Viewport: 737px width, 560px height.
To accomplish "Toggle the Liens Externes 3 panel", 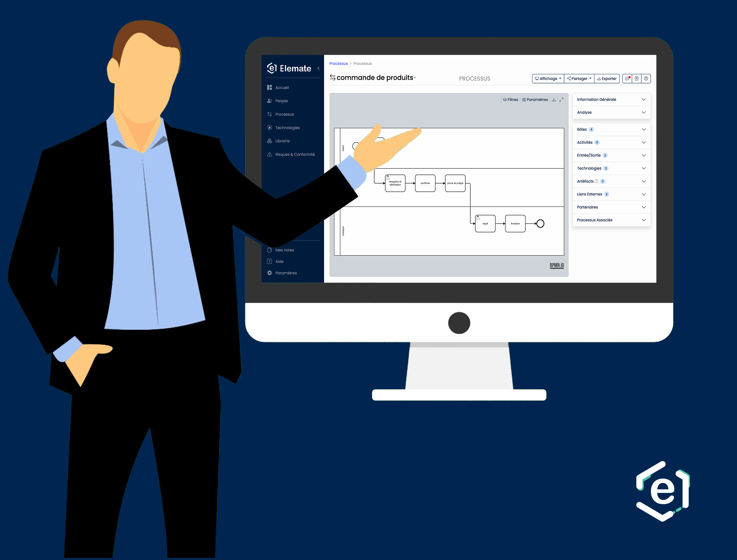I will pos(610,194).
